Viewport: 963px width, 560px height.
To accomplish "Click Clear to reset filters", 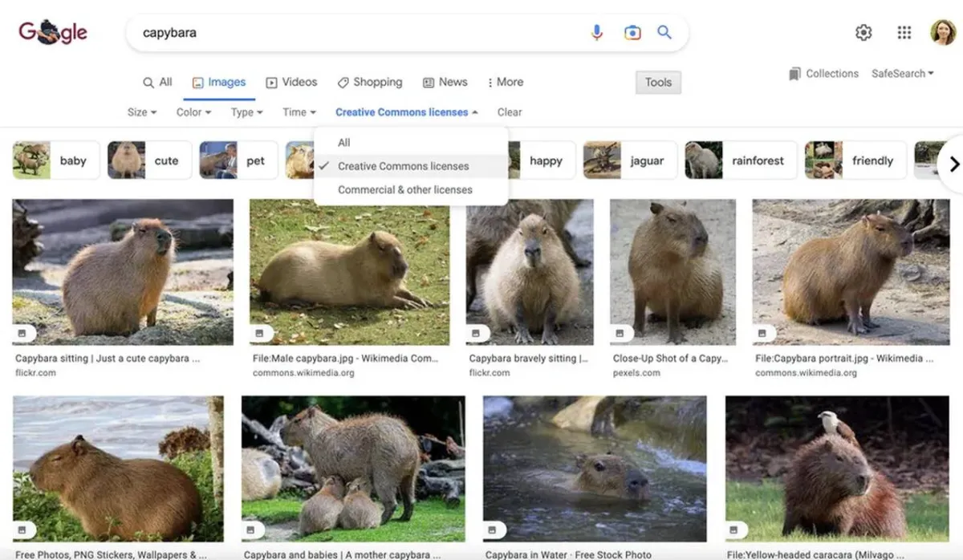I will [x=510, y=112].
